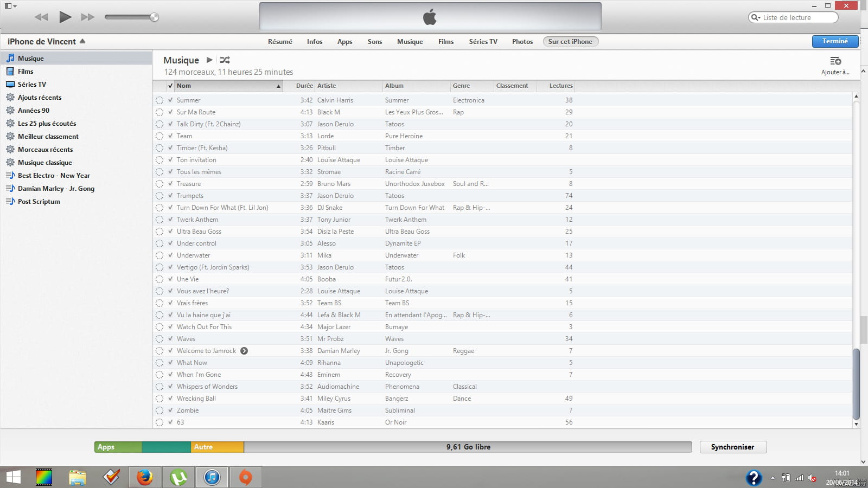Eject iPhone de Vincent
Screen dimensions: 868x488
82,42
